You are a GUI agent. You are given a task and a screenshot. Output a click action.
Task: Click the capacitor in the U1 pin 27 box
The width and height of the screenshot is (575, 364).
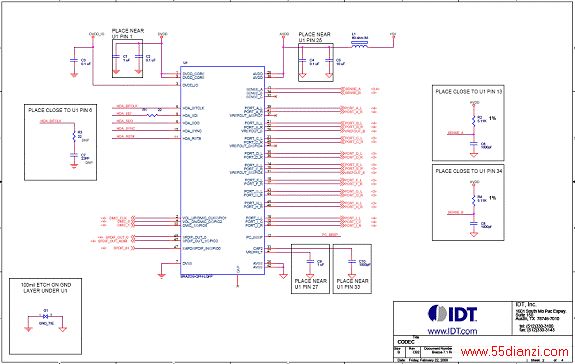(x=310, y=262)
